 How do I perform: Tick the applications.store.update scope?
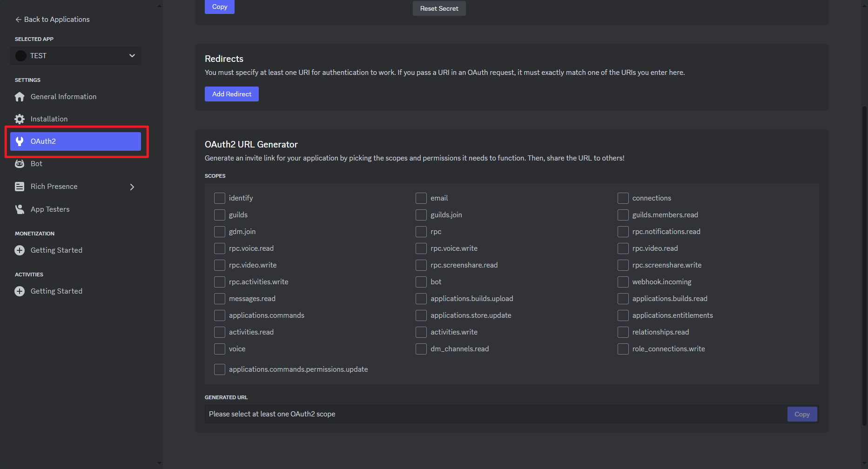tap(421, 315)
